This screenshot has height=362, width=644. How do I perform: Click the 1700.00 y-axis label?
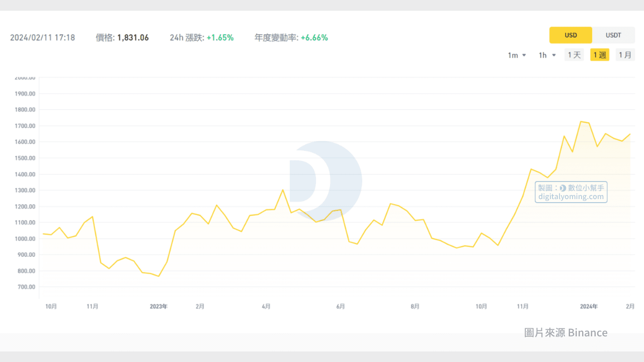point(25,126)
